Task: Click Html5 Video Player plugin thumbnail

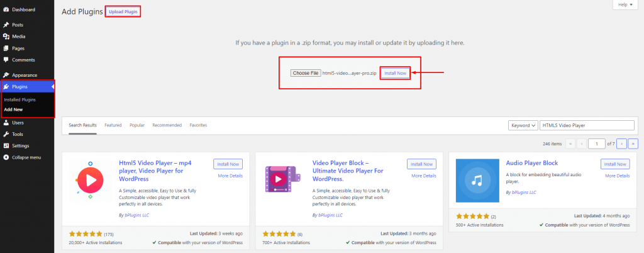Action: click(89, 180)
